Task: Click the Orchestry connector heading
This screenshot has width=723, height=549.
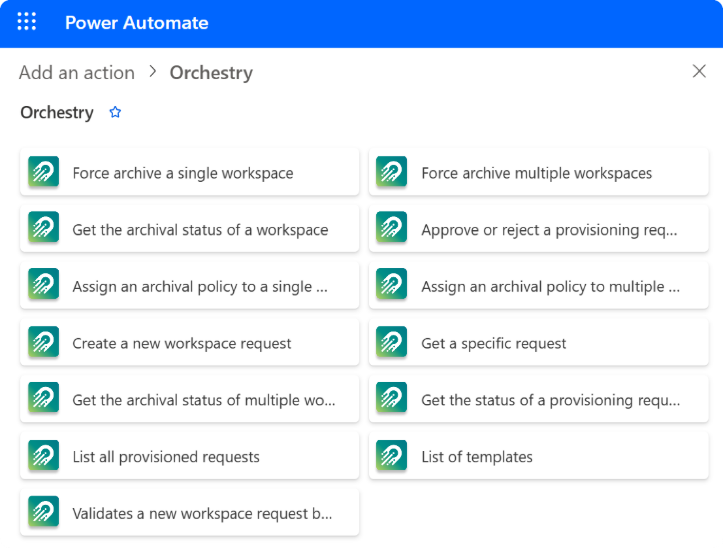Action: (x=57, y=112)
